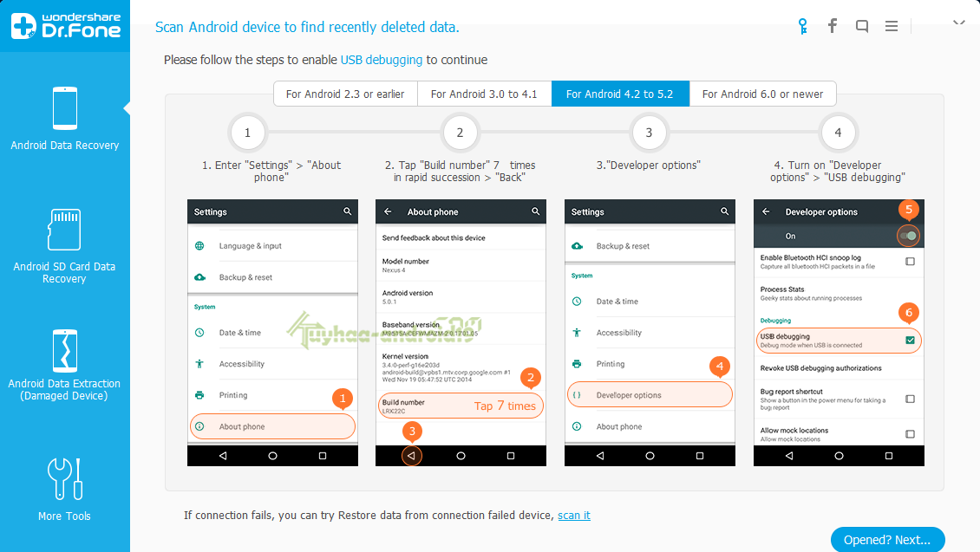The image size is (980, 552).
Task: Click the step 1 circle in progress line
Action: (x=247, y=133)
